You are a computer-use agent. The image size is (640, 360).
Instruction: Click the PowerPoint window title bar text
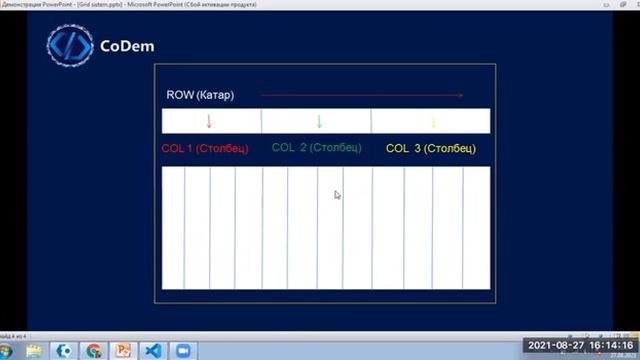coord(129,4)
